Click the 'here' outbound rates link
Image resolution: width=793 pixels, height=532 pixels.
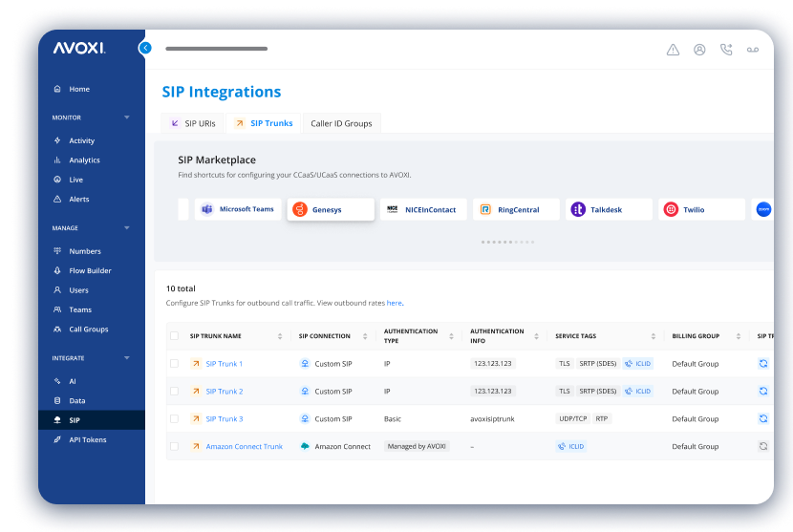(394, 303)
